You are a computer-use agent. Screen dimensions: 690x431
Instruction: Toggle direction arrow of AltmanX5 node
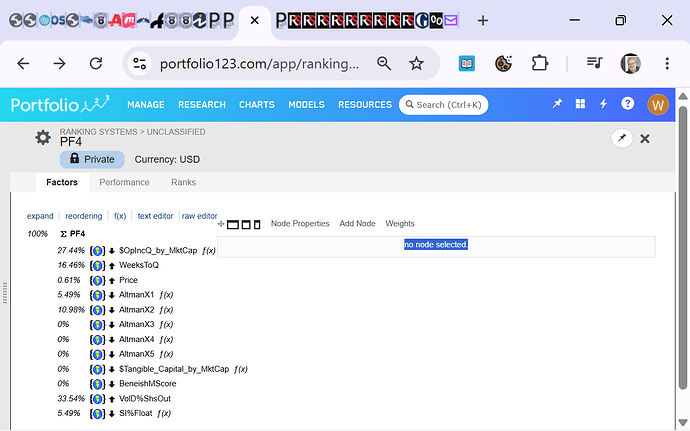pyautogui.click(x=112, y=354)
